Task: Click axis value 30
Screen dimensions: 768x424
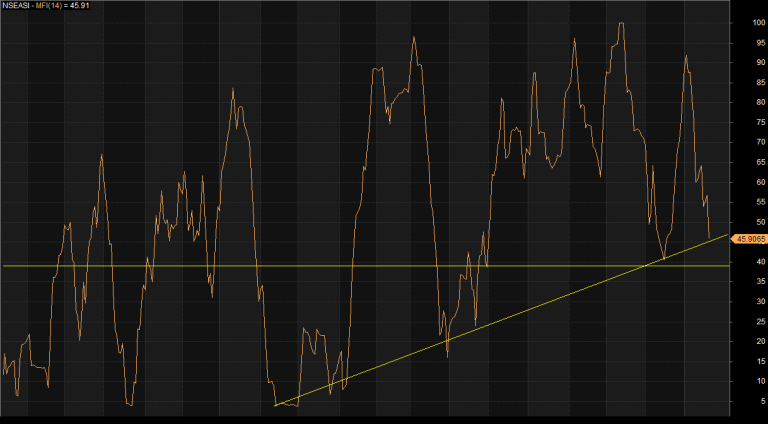Action: 761,302
